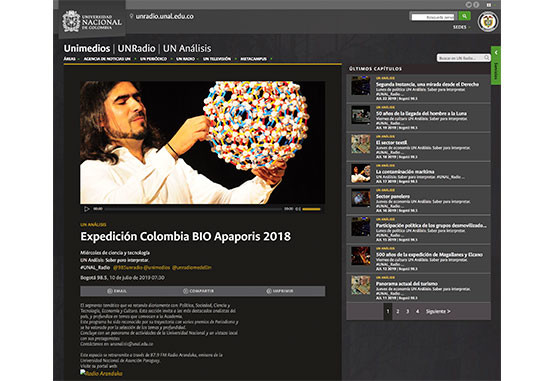555x381 pixels.
Task: Click the Universidad Nacional de Colombia logo
Action: click(x=92, y=21)
